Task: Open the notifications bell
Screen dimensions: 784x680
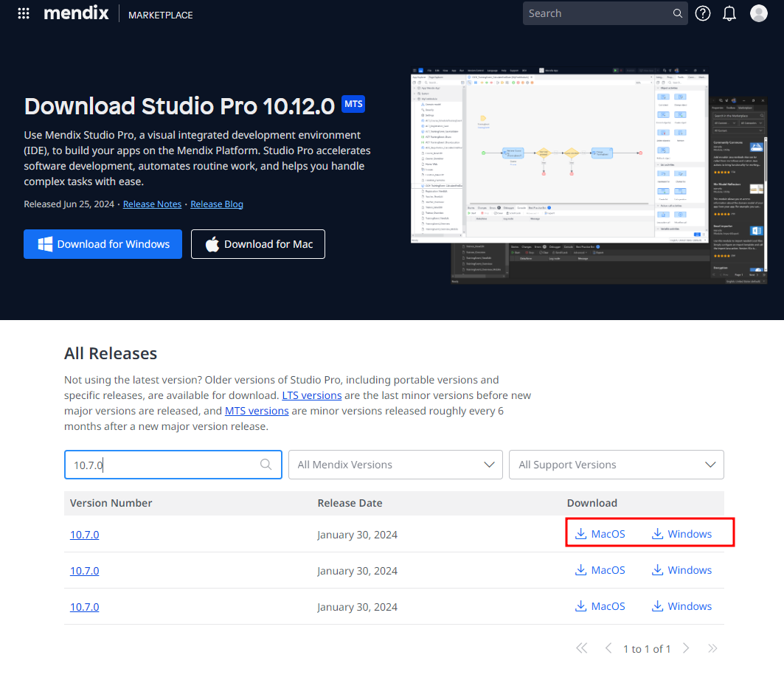Action: click(729, 13)
